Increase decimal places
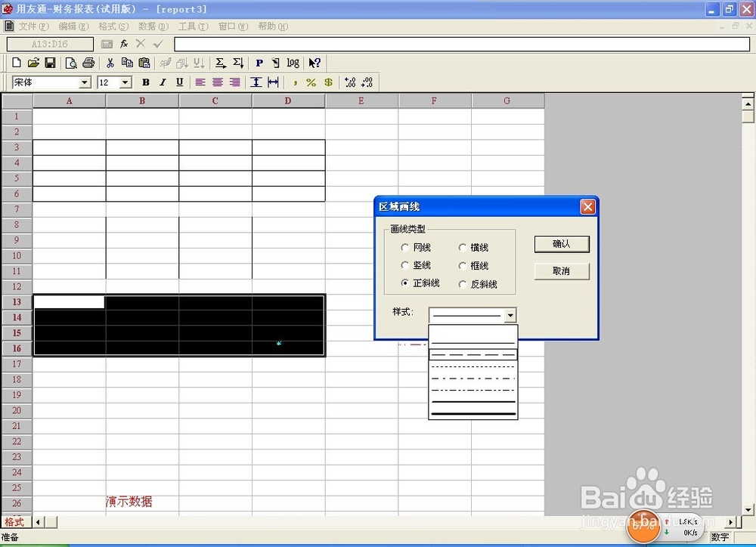The height and width of the screenshot is (547, 756). pyautogui.click(x=350, y=82)
